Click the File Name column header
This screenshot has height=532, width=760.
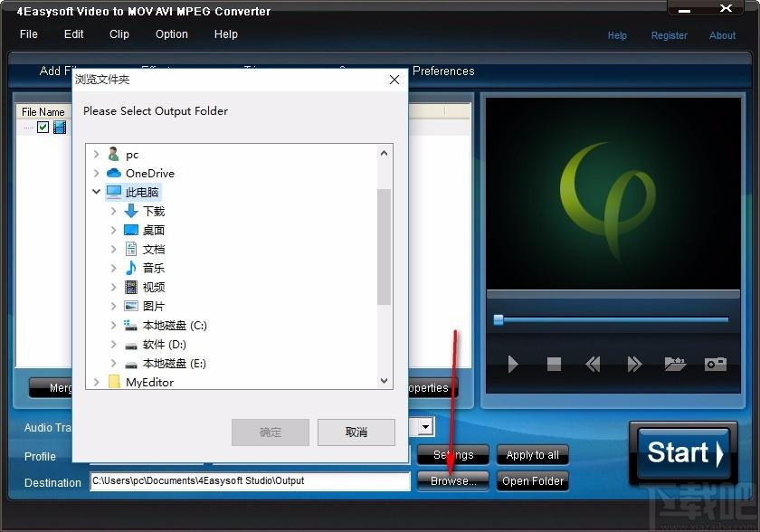tap(43, 112)
